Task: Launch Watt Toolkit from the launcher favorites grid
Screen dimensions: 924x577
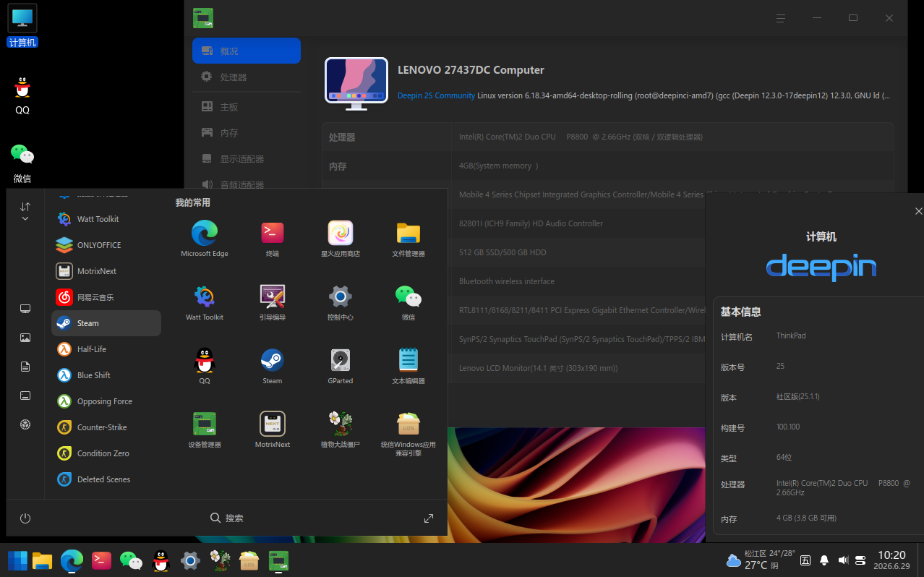Action: pyautogui.click(x=205, y=302)
